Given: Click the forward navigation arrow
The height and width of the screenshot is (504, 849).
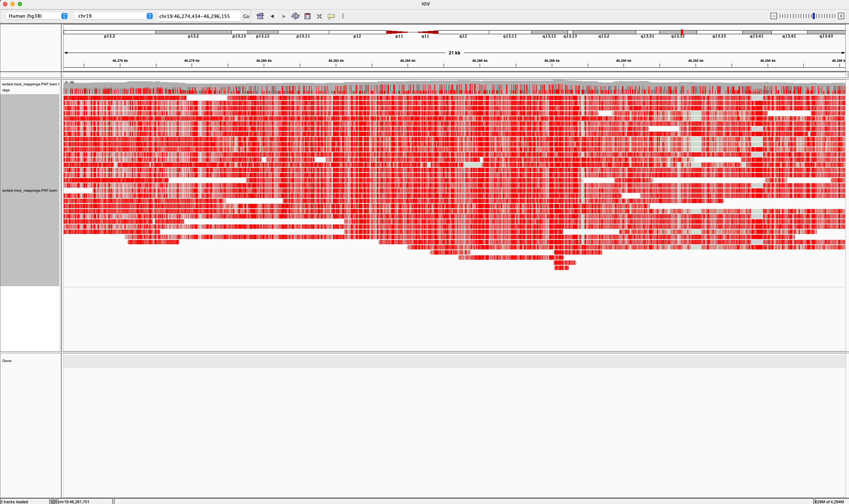Looking at the screenshot, I should coord(283,16).
